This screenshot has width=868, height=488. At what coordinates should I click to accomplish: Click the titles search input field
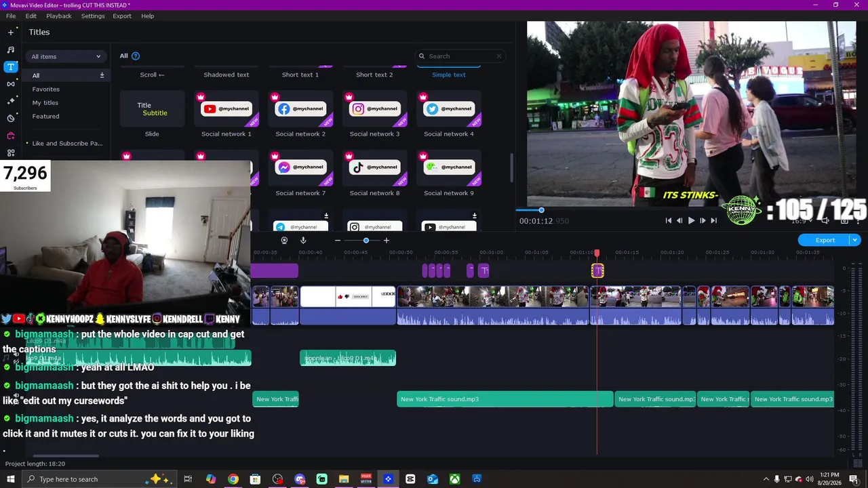click(459, 56)
